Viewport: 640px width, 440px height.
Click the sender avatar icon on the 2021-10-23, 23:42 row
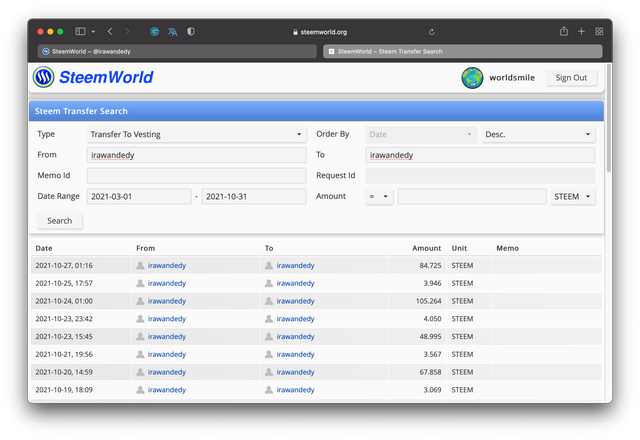[x=140, y=319]
